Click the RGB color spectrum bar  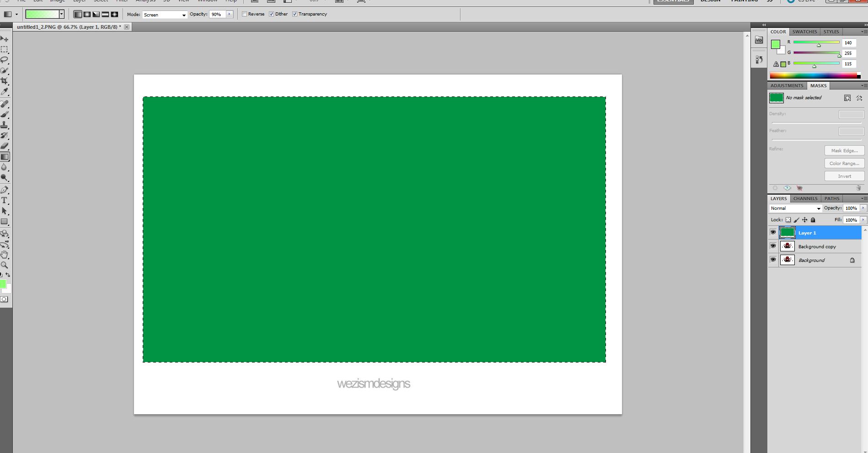tap(814, 75)
